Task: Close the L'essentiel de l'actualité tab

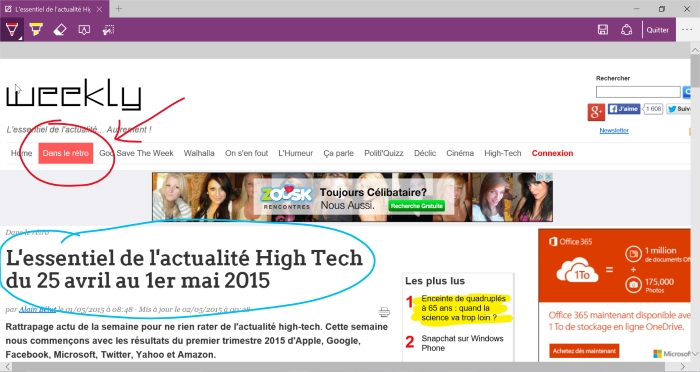Action: 99,9
